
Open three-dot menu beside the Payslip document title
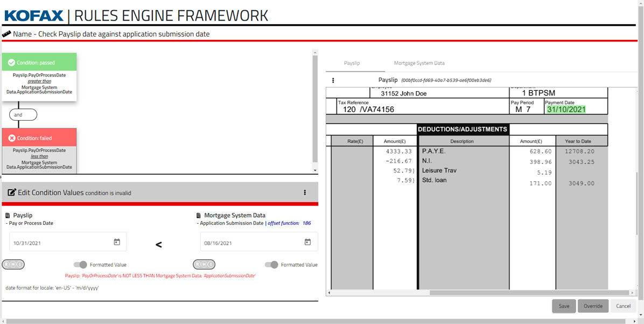pos(333,80)
